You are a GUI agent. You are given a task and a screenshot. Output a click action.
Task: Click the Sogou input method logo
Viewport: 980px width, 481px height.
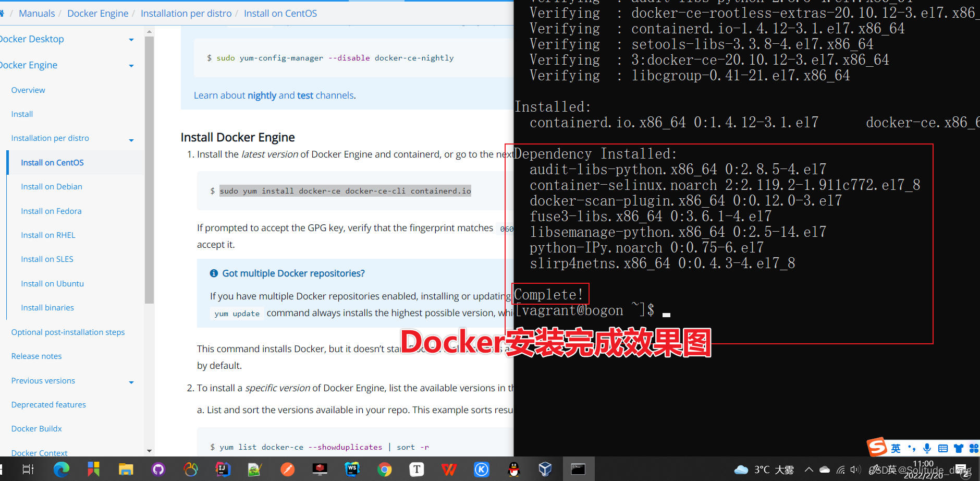877,447
